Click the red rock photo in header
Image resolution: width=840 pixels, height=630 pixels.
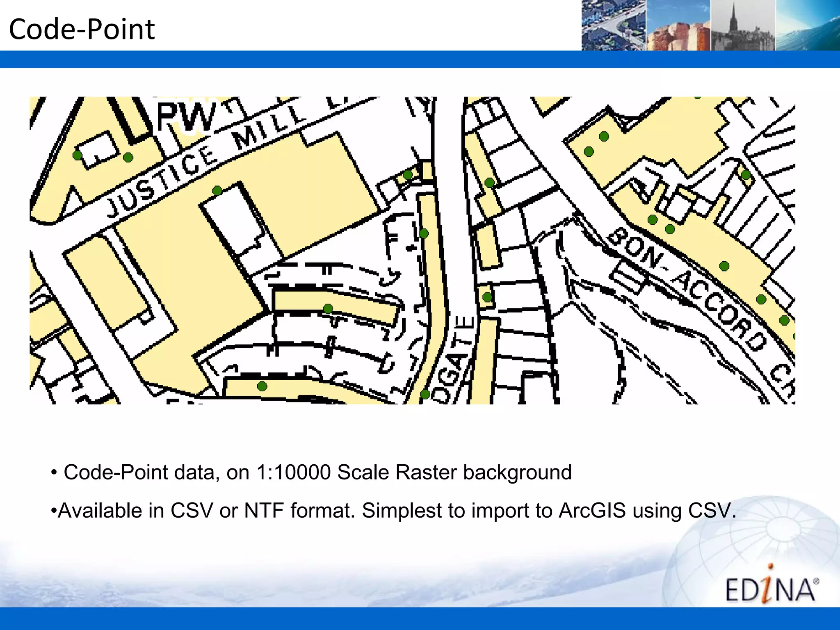[x=678, y=25]
